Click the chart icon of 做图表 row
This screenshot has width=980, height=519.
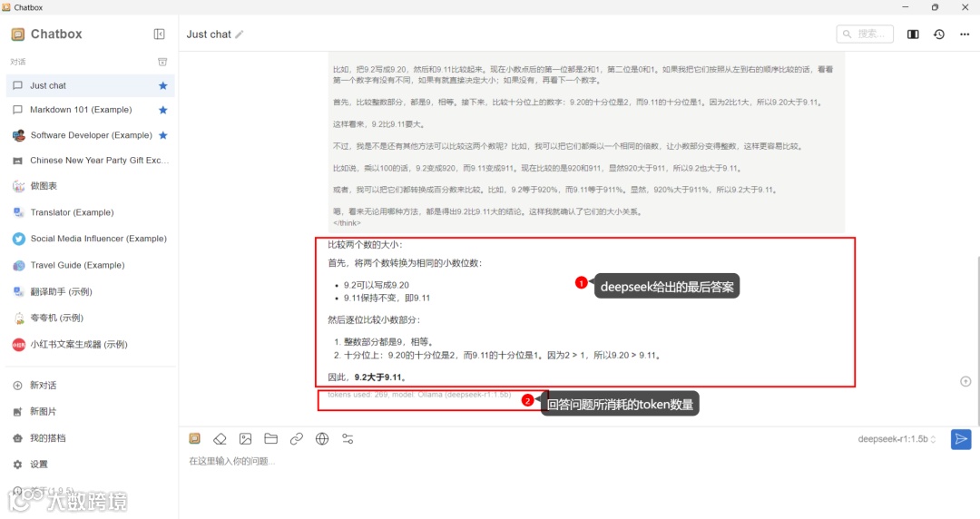(x=18, y=186)
